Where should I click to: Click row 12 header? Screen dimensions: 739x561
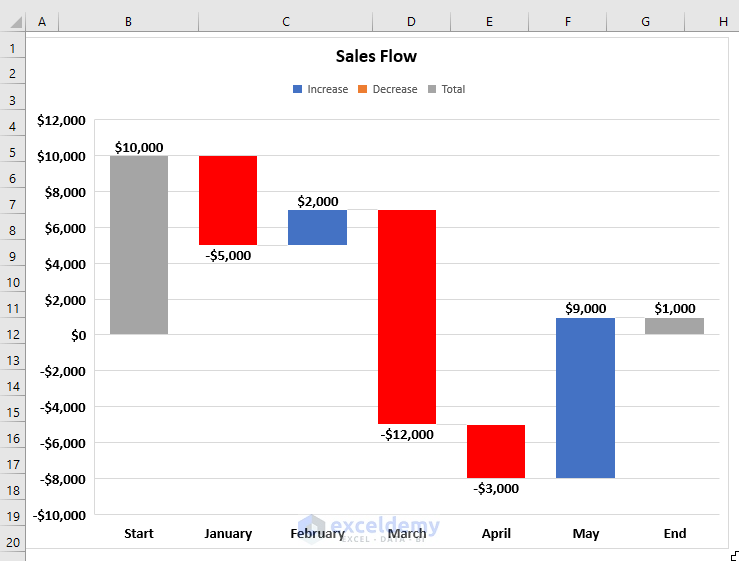(13, 334)
